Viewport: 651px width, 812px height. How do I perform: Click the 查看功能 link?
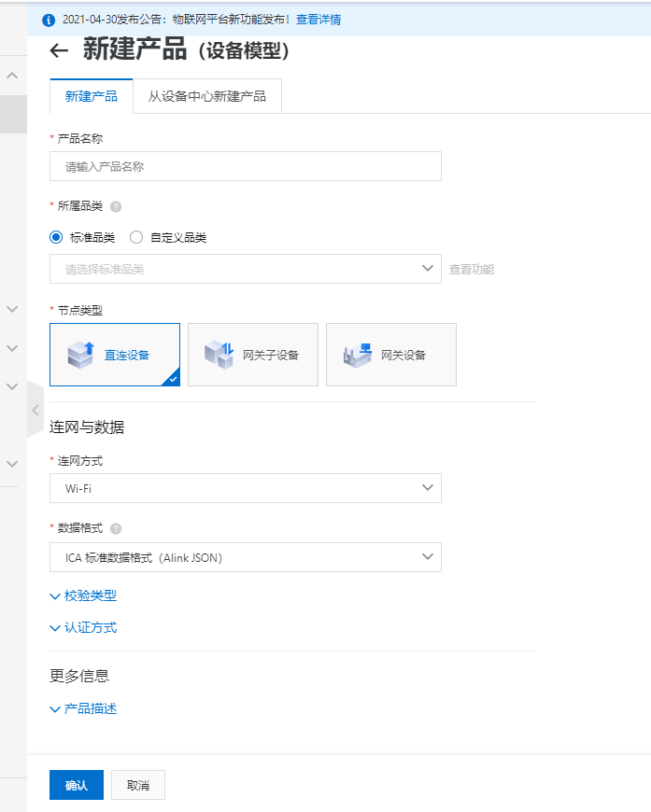tap(471, 270)
